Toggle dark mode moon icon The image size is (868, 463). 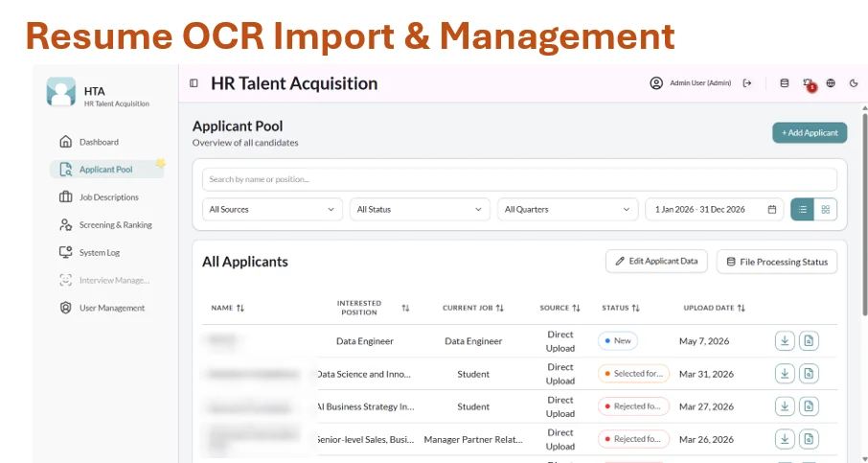coord(854,83)
